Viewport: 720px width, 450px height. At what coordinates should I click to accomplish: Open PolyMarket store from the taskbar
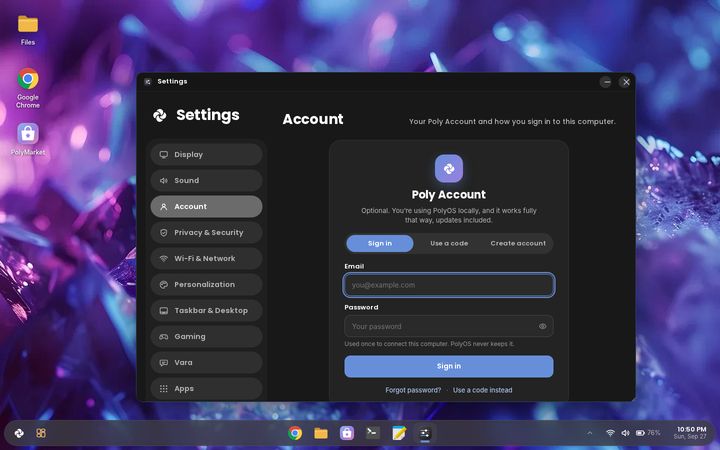coord(347,433)
